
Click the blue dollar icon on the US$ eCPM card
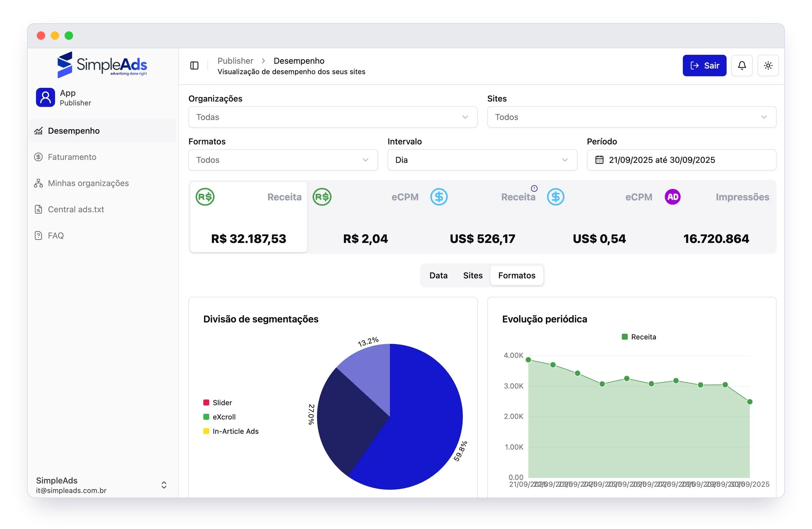(556, 197)
